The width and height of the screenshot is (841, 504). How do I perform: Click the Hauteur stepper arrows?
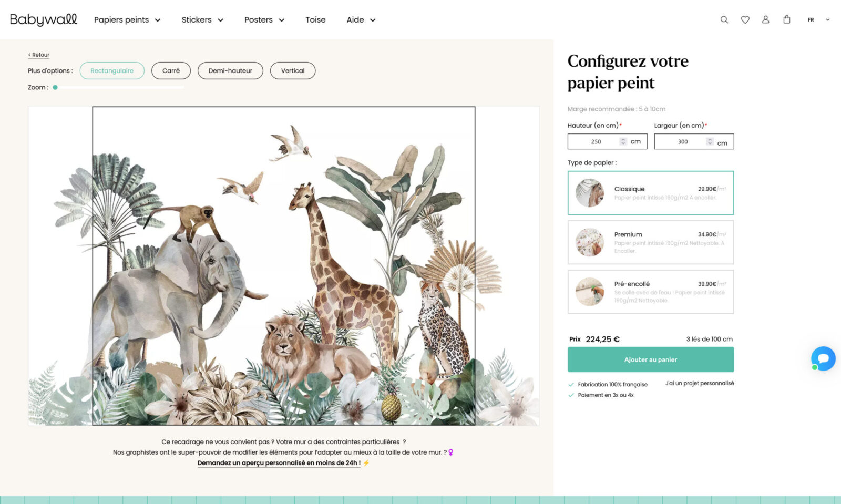623,141
